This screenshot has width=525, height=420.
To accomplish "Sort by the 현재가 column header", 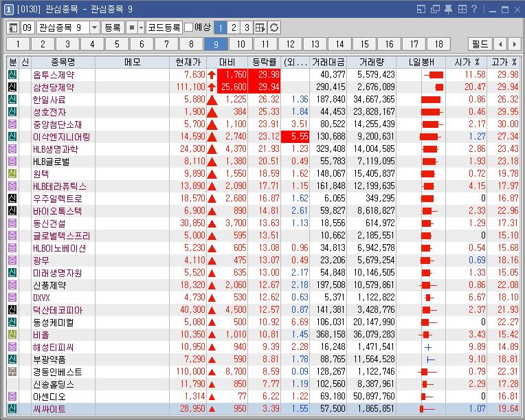I will (188, 62).
